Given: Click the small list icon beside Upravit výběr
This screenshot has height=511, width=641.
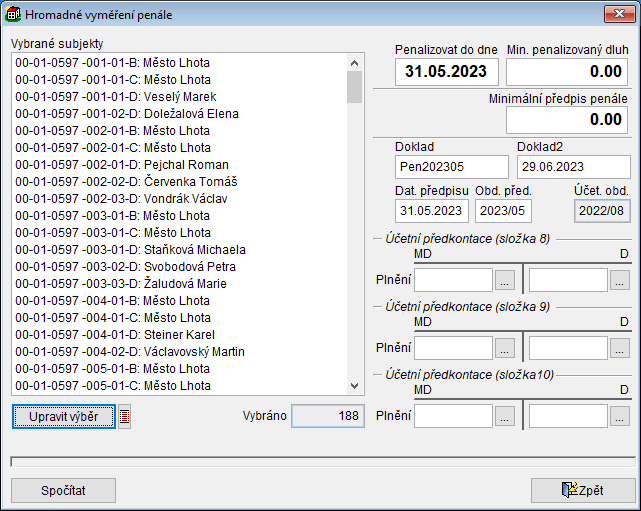Looking at the screenshot, I should pyautogui.click(x=124, y=417).
